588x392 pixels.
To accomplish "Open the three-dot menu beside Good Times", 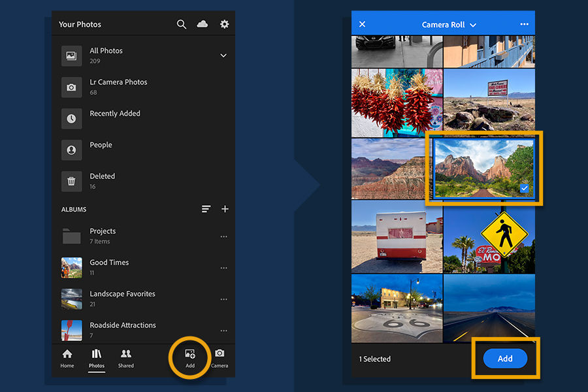I will (x=224, y=268).
